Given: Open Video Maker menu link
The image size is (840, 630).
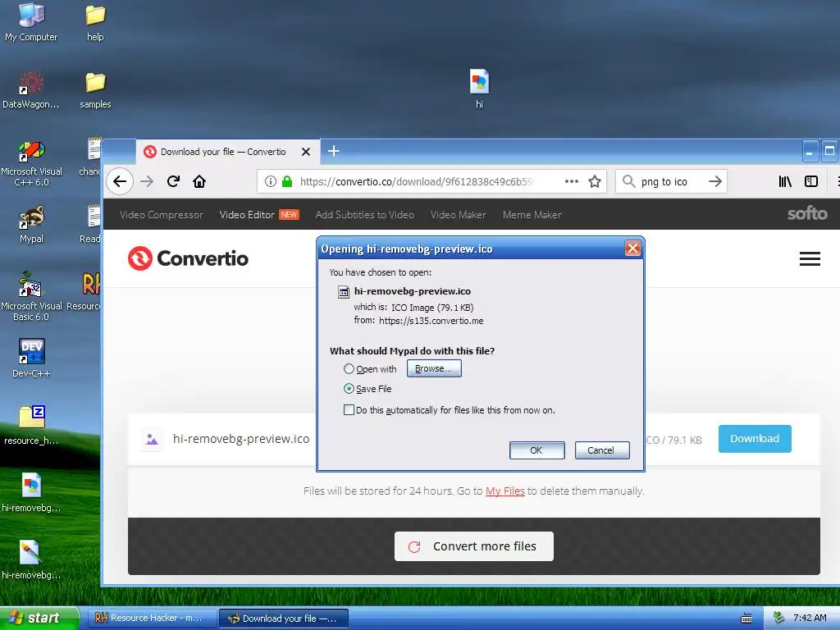Looking at the screenshot, I should [458, 215].
